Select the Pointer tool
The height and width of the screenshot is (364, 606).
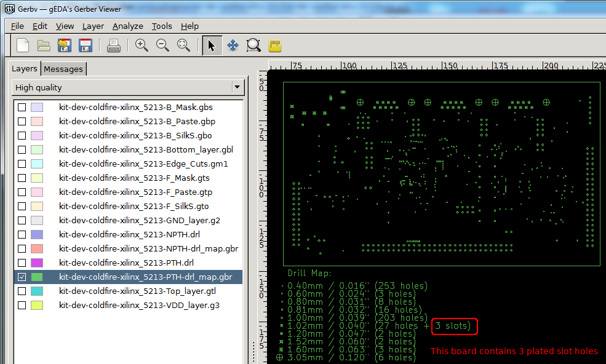(212, 45)
